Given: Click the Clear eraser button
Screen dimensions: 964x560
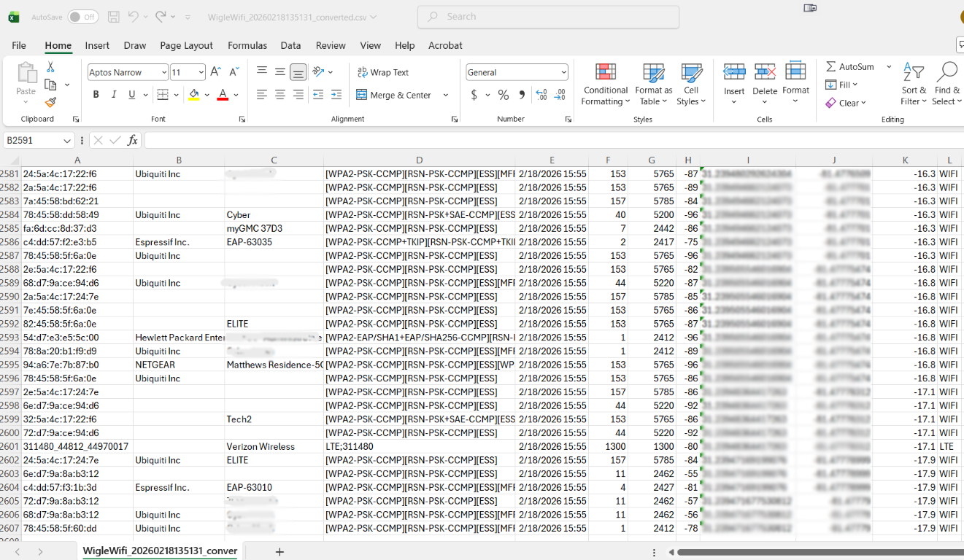Looking at the screenshot, I should [846, 103].
